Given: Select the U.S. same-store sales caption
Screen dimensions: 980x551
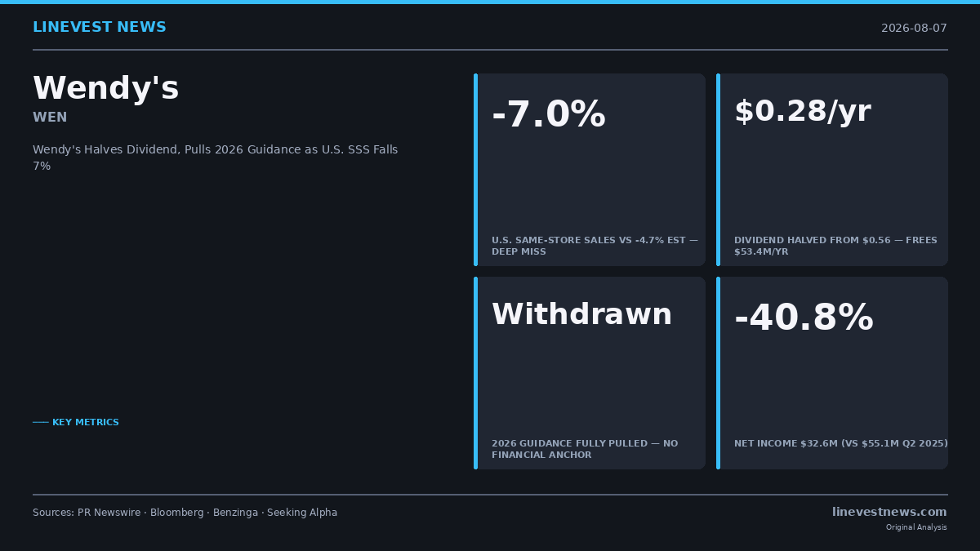Looking at the screenshot, I should (x=595, y=246).
